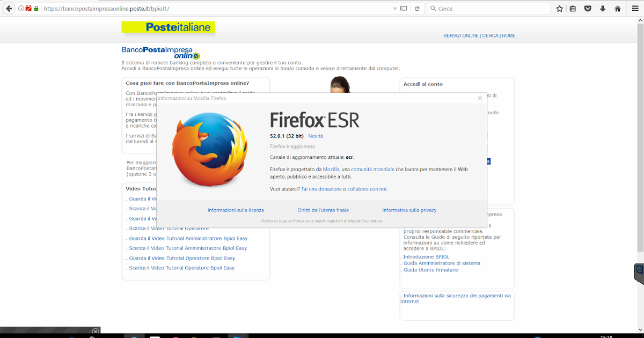Open Guarda il Video Tutorial Amministratore Bpiol Easy
This screenshot has width=644, height=338.
tap(188, 238)
